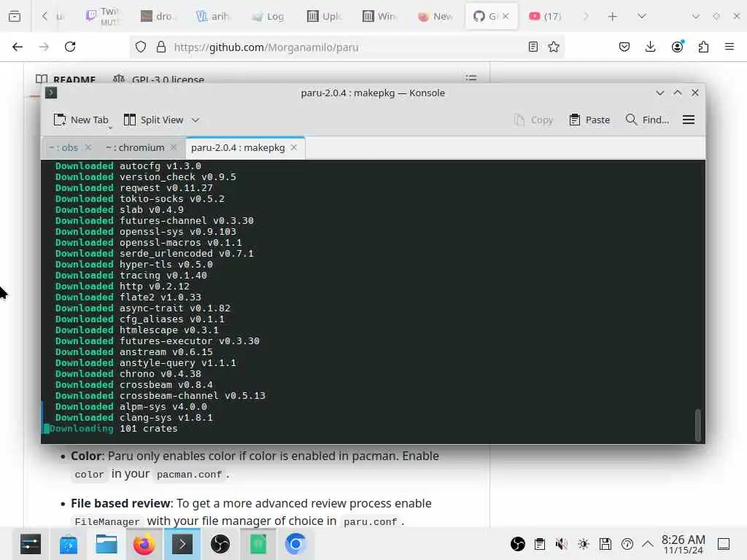Switch to the 'Win' browser tab

click(379, 16)
